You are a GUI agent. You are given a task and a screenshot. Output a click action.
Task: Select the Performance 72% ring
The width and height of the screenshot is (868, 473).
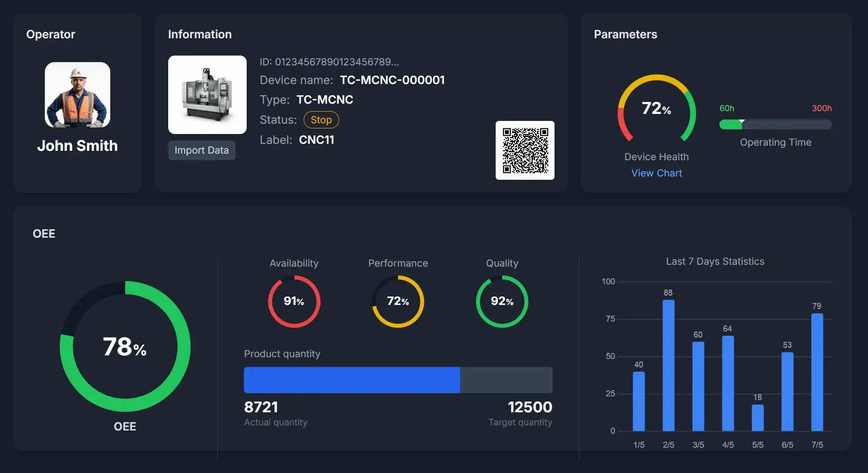tap(398, 302)
